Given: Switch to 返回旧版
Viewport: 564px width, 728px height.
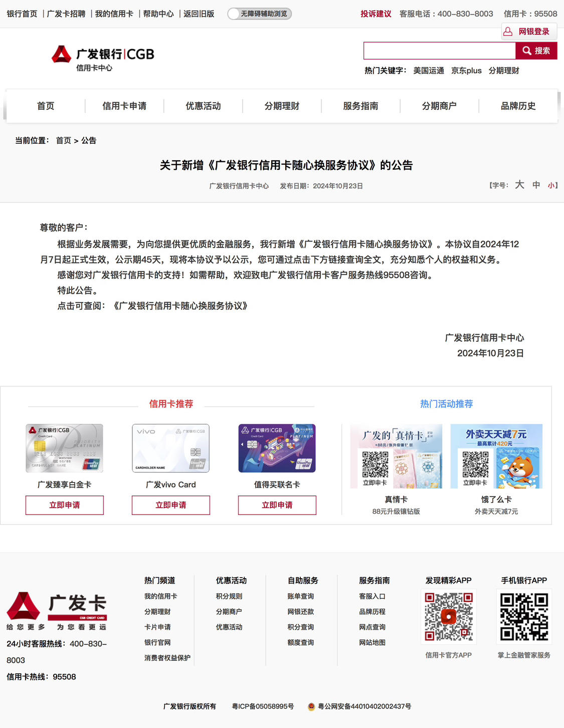Looking at the screenshot, I should [199, 14].
